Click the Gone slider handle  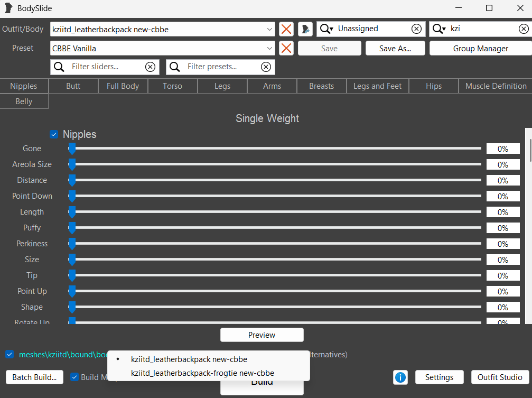[x=72, y=149]
